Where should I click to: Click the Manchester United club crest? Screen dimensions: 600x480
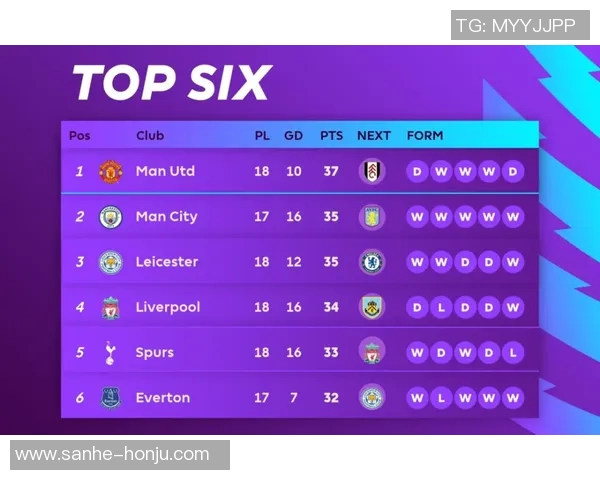click(x=110, y=171)
